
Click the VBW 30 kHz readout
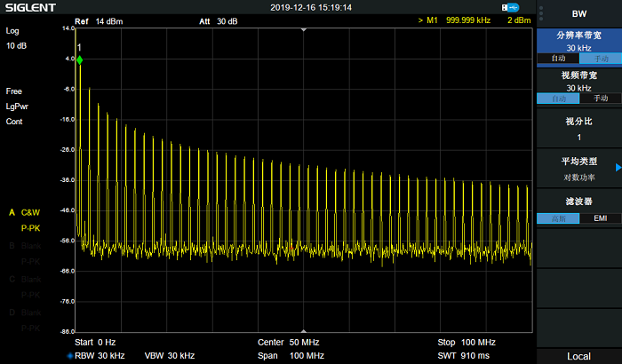click(170, 356)
